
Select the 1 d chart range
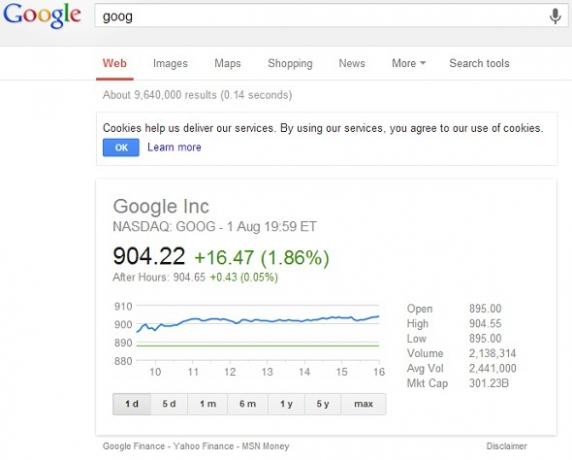coord(132,404)
